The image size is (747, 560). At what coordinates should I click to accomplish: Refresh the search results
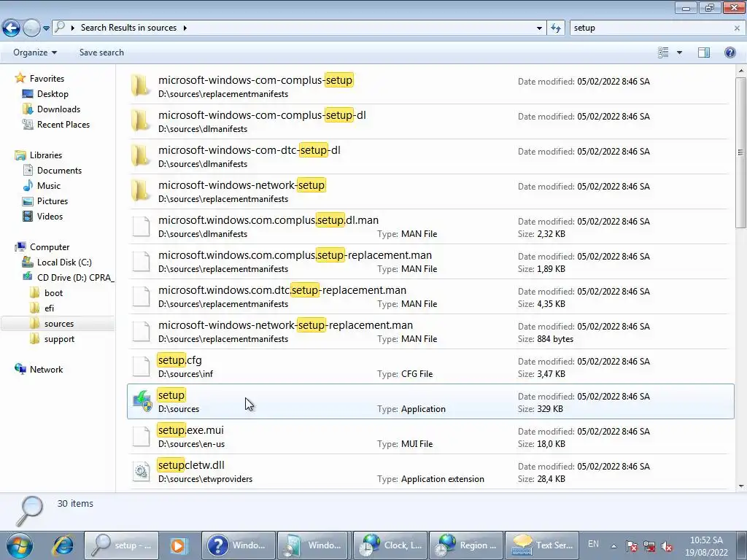click(x=556, y=28)
